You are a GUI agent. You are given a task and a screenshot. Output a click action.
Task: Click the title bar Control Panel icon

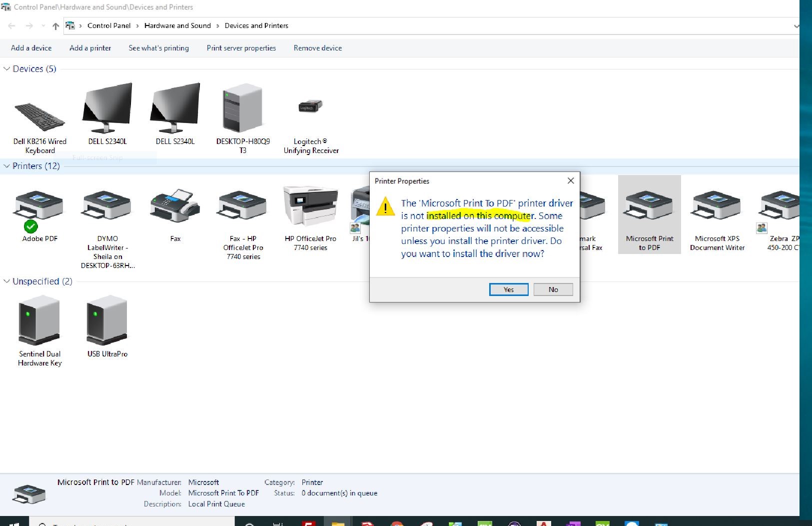pyautogui.click(x=5, y=7)
